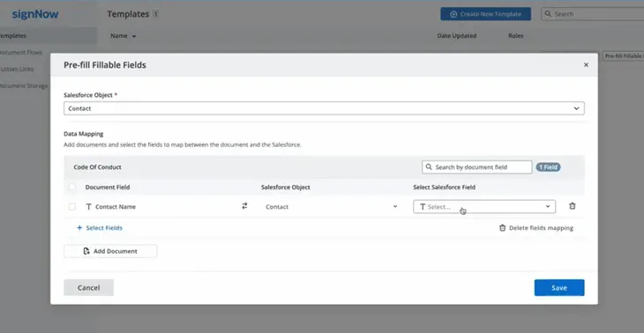
Task: Check the Contact Name row checkbox
Action: [x=72, y=207]
